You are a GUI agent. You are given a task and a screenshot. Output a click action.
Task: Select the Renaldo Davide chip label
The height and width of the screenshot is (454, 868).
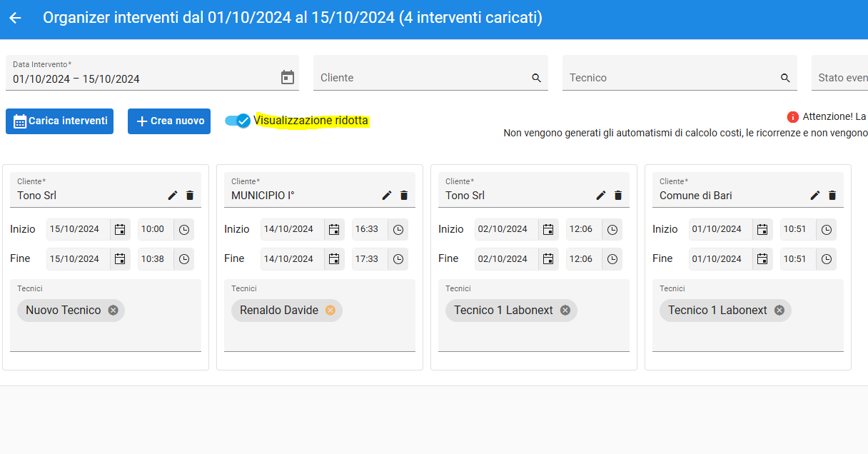point(279,310)
